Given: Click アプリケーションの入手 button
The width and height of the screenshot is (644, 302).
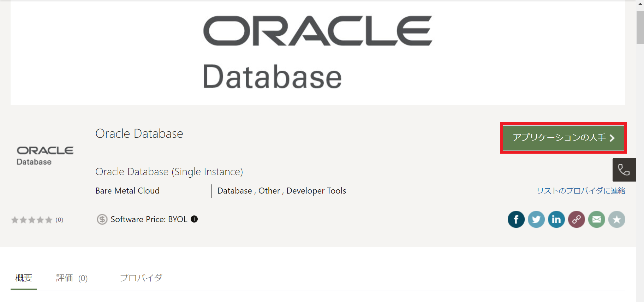Looking at the screenshot, I should [563, 138].
